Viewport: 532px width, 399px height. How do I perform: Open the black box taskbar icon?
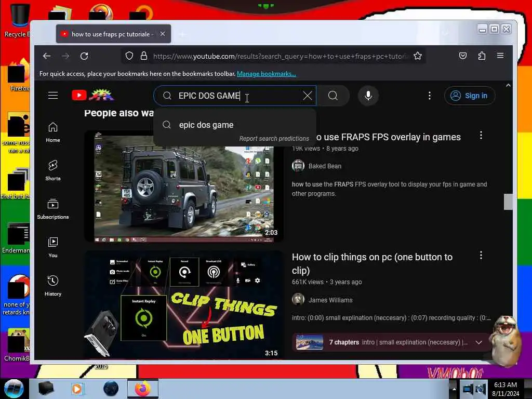pos(46,389)
